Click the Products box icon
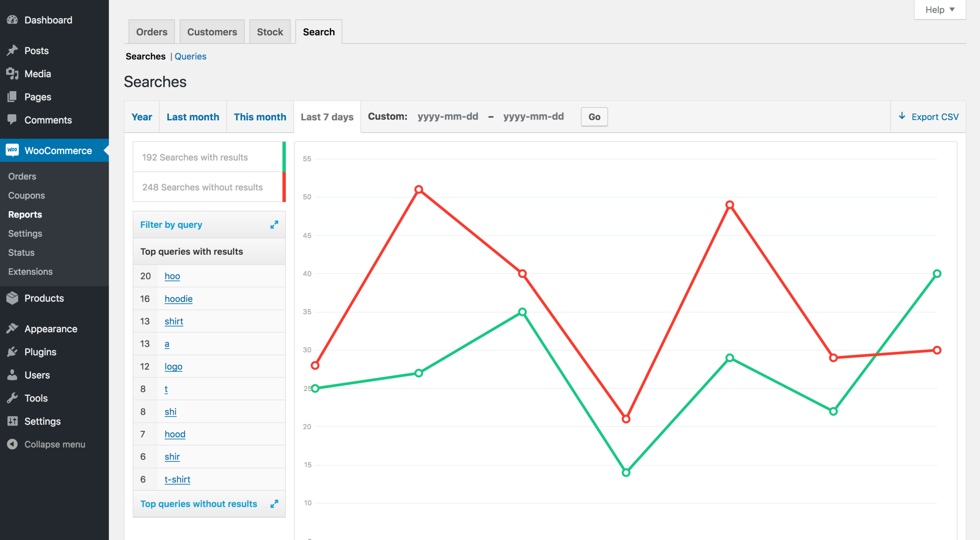Image resolution: width=980 pixels, height=540 pixels. (x=12, y=298)
